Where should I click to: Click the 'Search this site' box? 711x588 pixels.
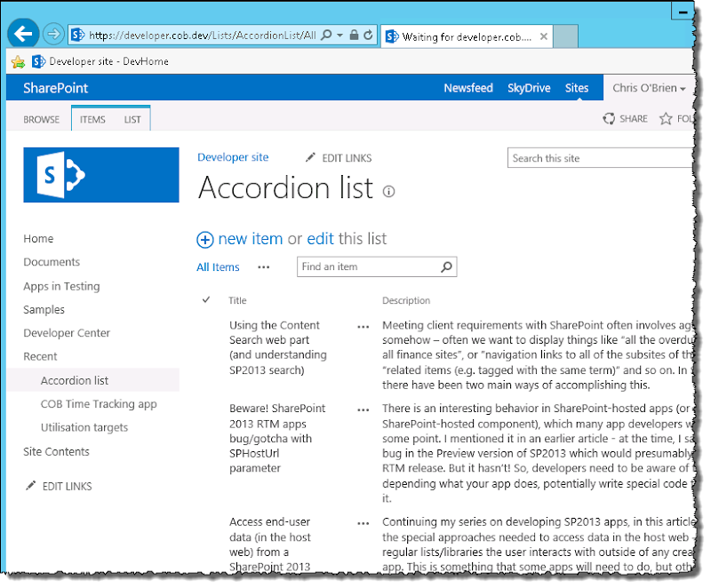tap(600, 158)
